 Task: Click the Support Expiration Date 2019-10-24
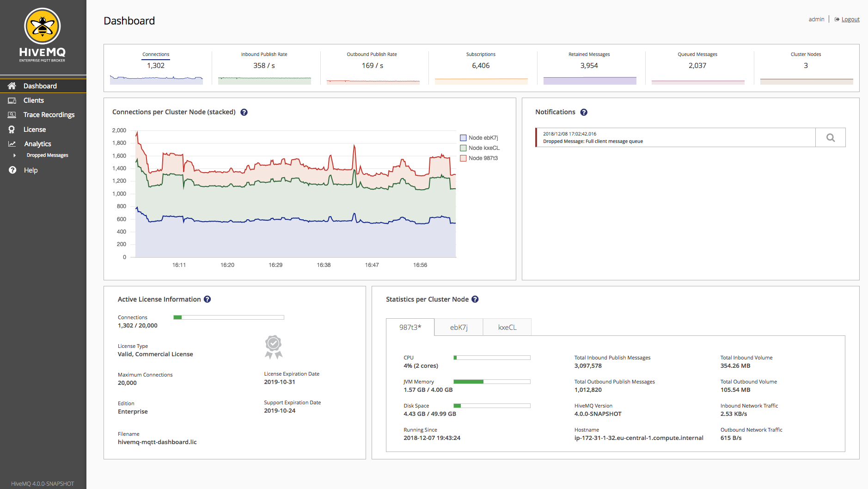[280, 411]
